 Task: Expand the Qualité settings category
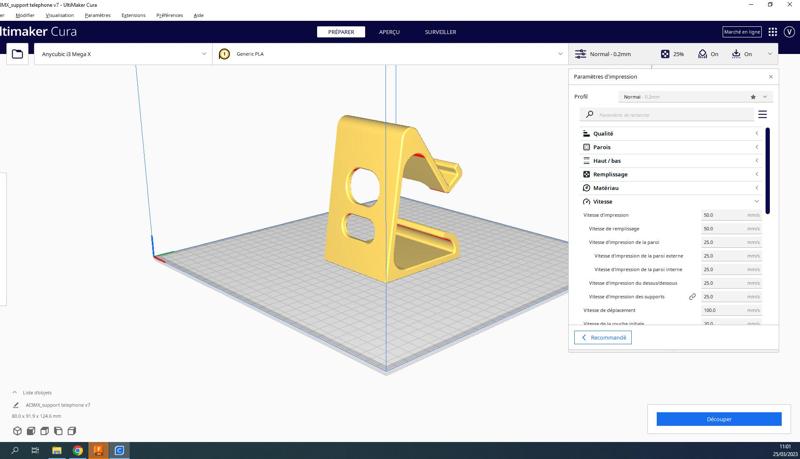click(671, 134)
